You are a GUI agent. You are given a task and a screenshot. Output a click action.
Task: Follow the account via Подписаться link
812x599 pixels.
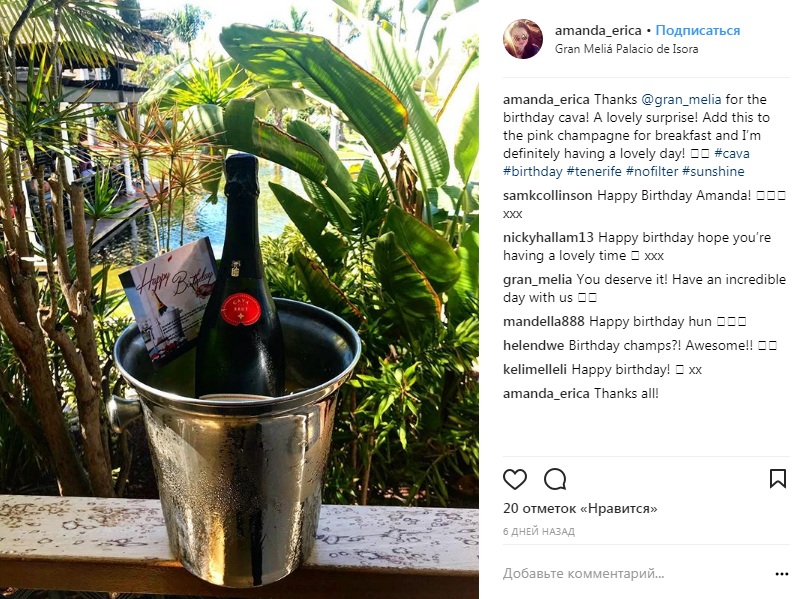tap(698, 31)
